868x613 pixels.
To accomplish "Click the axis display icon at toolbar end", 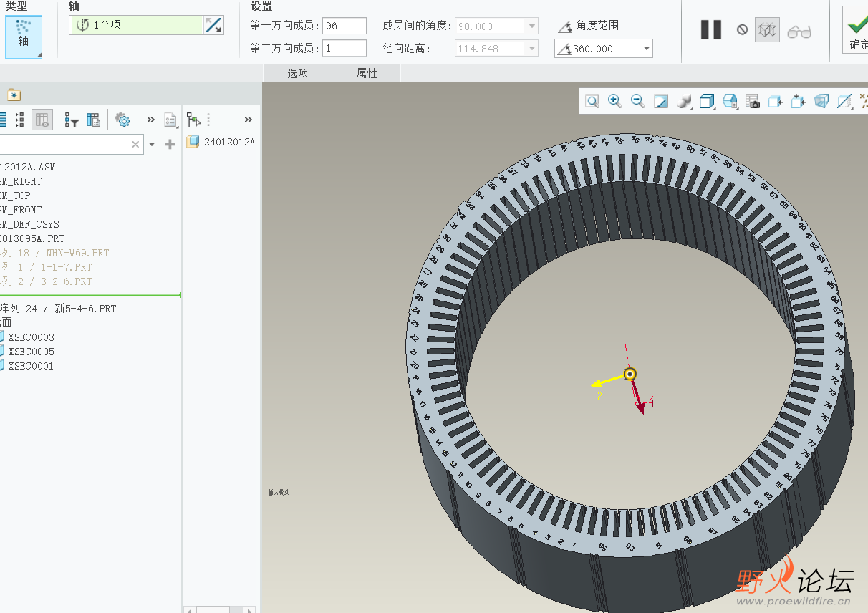I will pos(864,101).
